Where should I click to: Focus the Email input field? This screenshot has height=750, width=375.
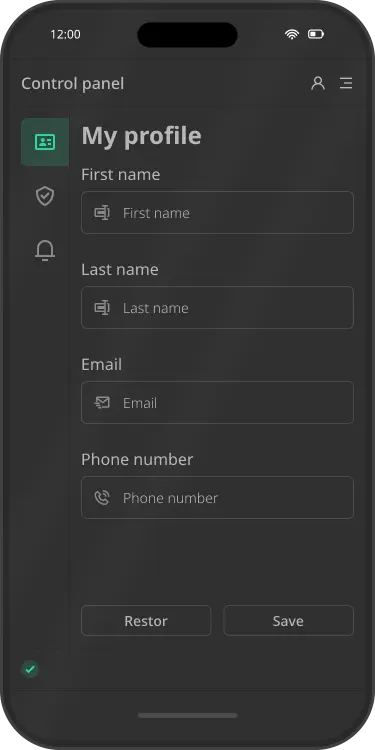pos(218,402)
